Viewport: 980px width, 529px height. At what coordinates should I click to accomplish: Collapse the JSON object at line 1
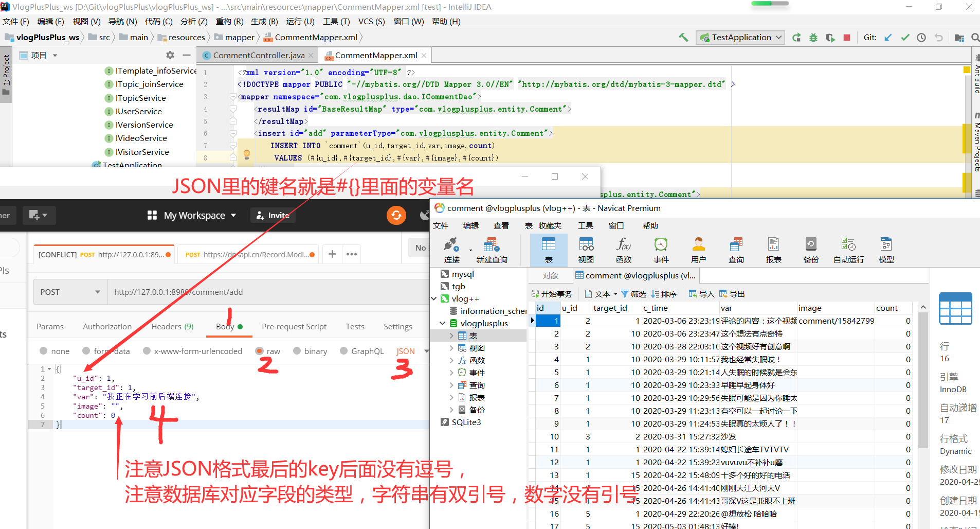coord(49,369)
